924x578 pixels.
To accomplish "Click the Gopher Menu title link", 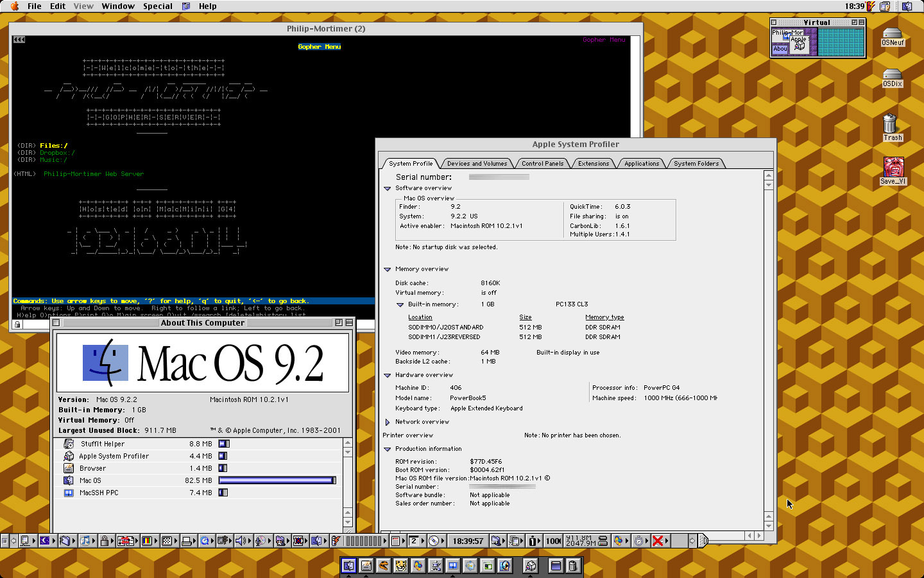I will pos(319,47).
